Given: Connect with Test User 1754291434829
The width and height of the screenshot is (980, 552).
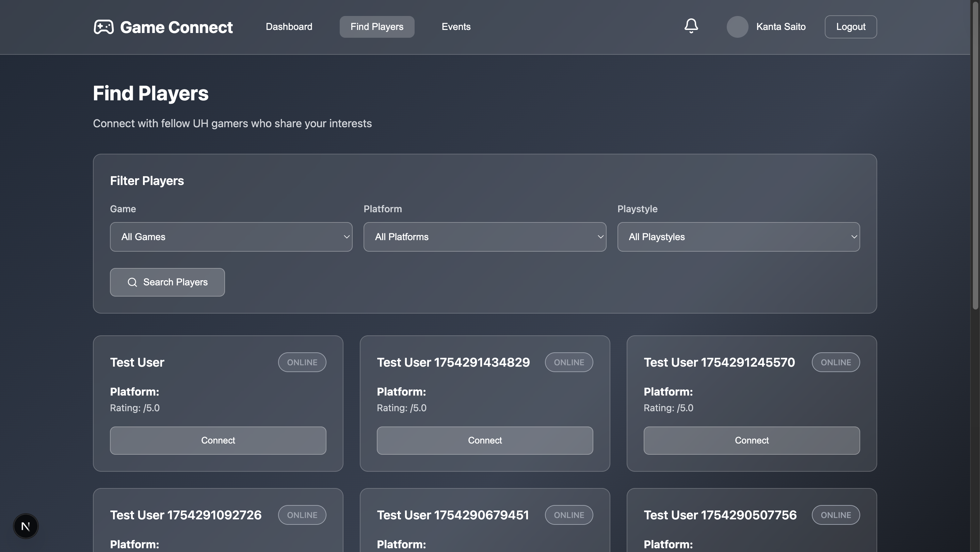Looking at the screenshot, I should [x=484, y=440].
